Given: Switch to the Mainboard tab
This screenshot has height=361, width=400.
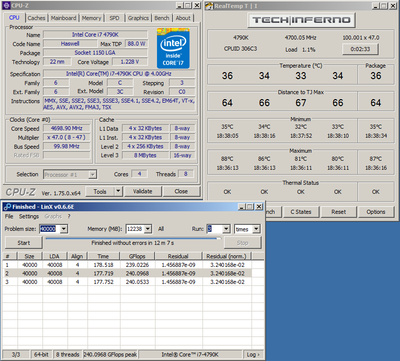Looking at the screenshot, I should [x=63, y=18].
